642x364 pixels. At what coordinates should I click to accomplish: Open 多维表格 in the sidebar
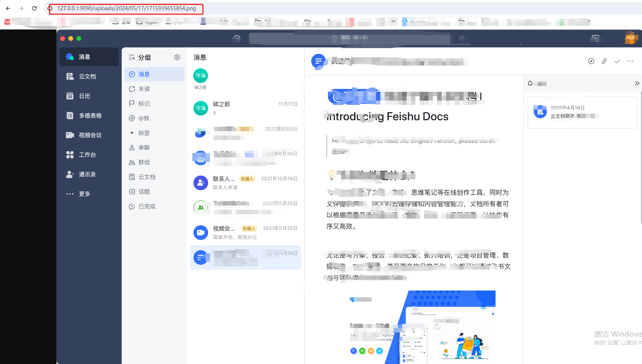pos(89,116)
